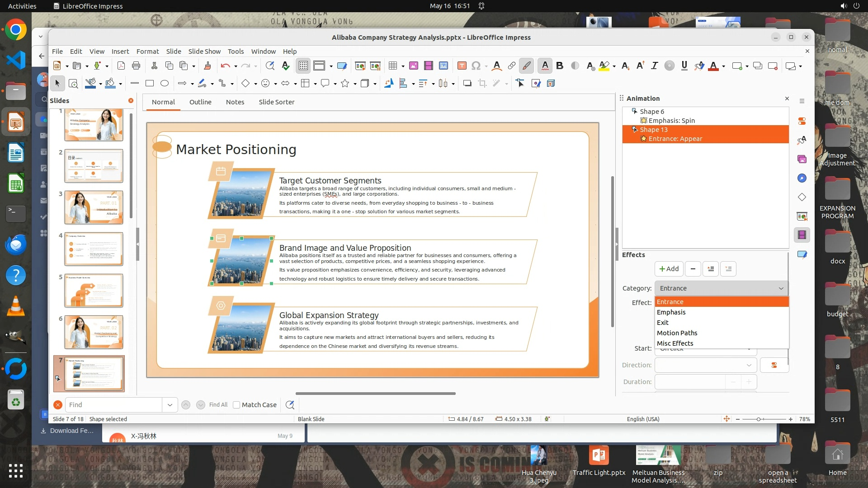This screenshot has width=868, height=488.
Task: Expand the Find field history arrow
Action: click(170, 405)
